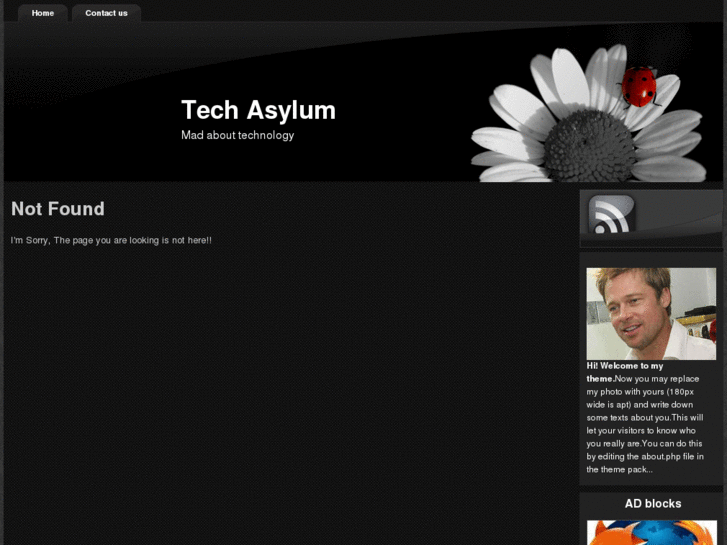
Task: Open the Home tab
Action: (43, 13)
